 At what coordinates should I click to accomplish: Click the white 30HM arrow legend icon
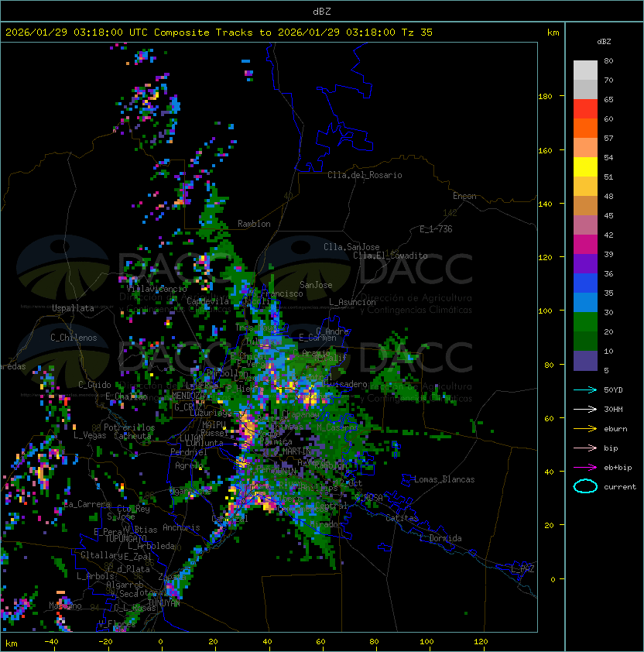pos(585,409)
